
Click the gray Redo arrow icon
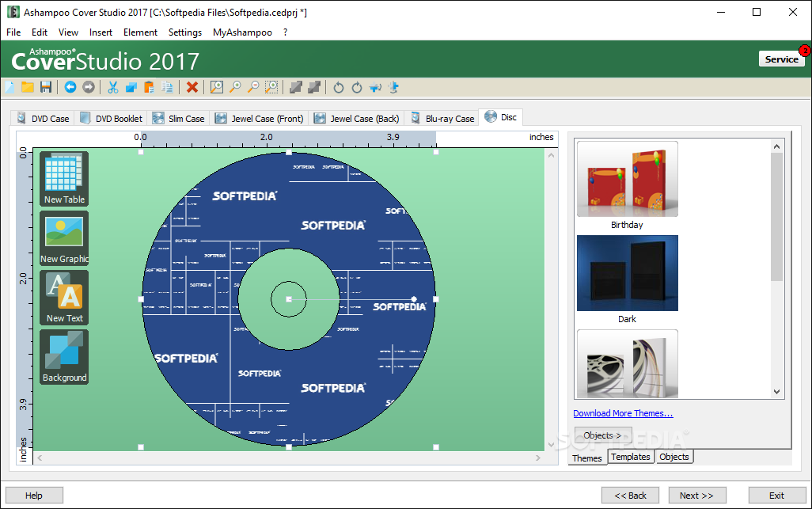[89, 87]
